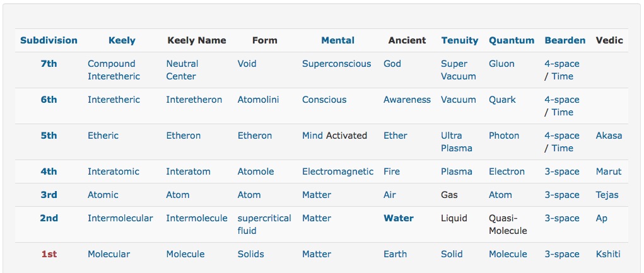644x273 pixels.
Task: Follow the Gluon link
Action: click(x=501, y=64)
